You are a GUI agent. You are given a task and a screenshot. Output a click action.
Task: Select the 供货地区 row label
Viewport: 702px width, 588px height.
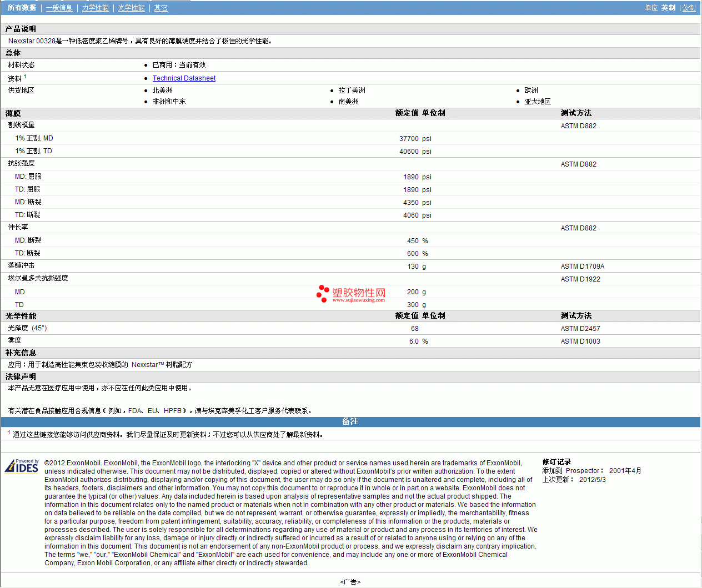(x=22, y=91)
